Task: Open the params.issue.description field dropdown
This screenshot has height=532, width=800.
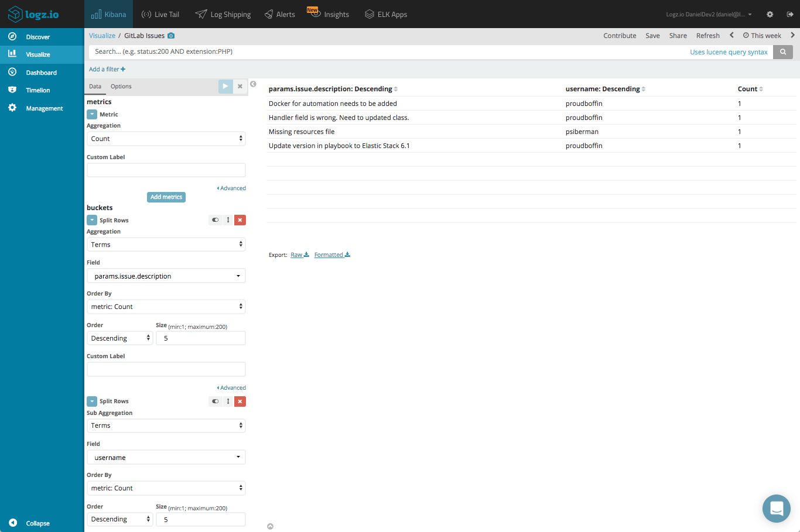Action: pos(166,276)
